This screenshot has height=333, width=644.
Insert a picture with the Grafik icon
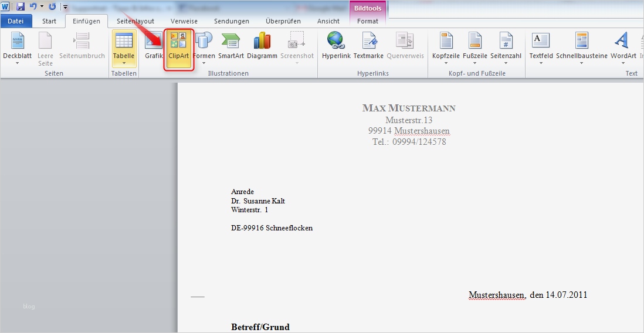coord(153,46)
